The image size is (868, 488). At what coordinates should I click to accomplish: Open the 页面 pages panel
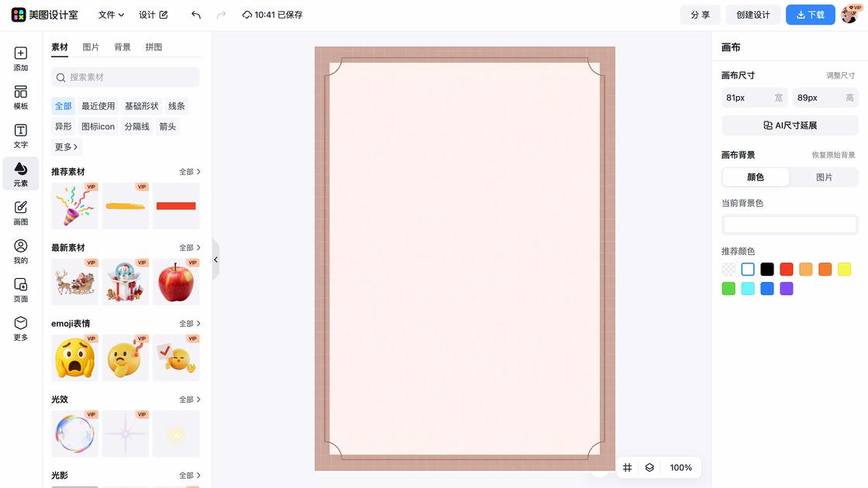20,290
